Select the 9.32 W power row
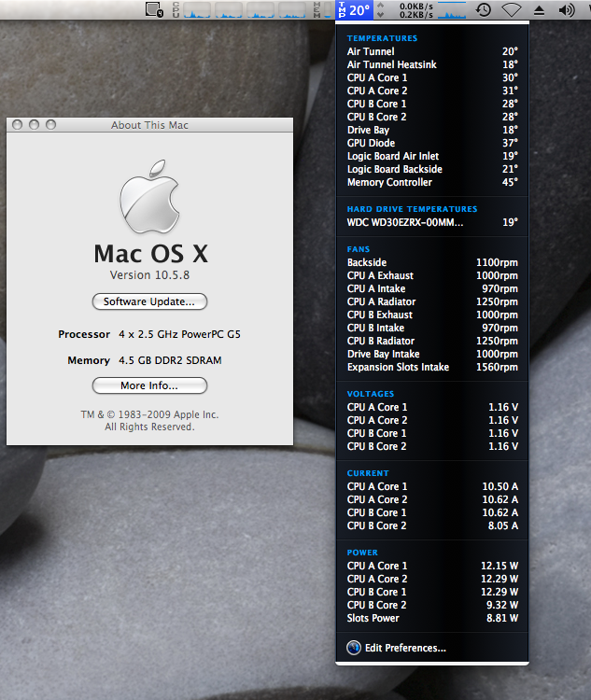 pos(432,605)
